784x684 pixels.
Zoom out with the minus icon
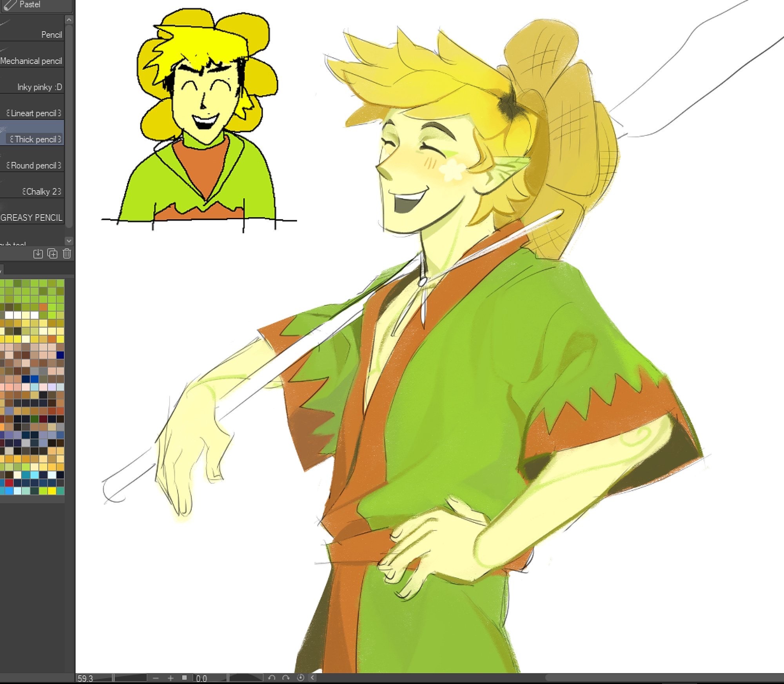[156, 678]
